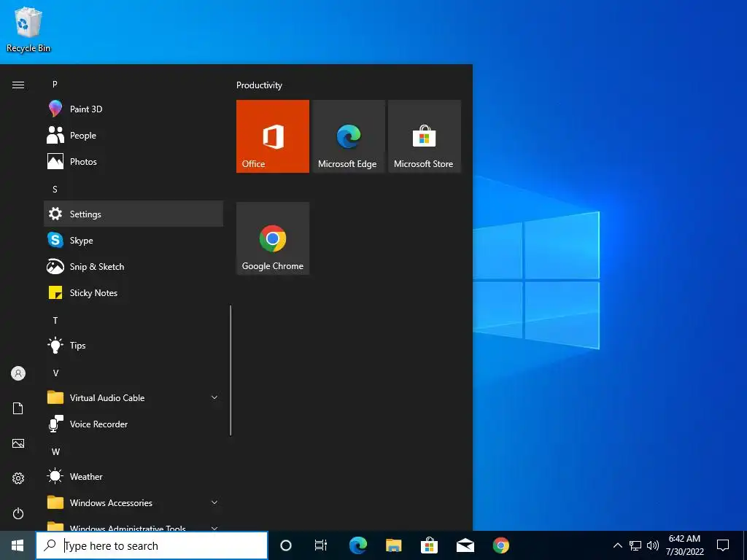Launch Voice Recorder
This screenshot has width=747, height=560.
pos(133,424)
